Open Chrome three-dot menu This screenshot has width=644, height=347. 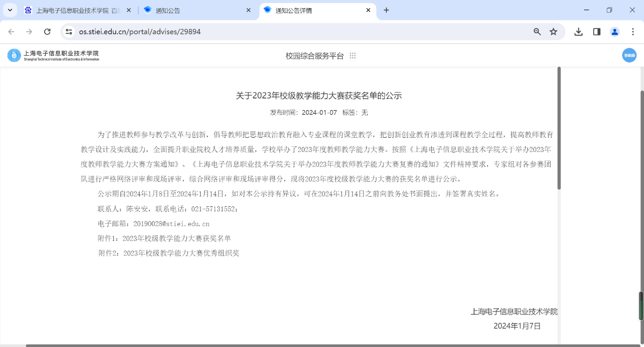click(633, 31)
